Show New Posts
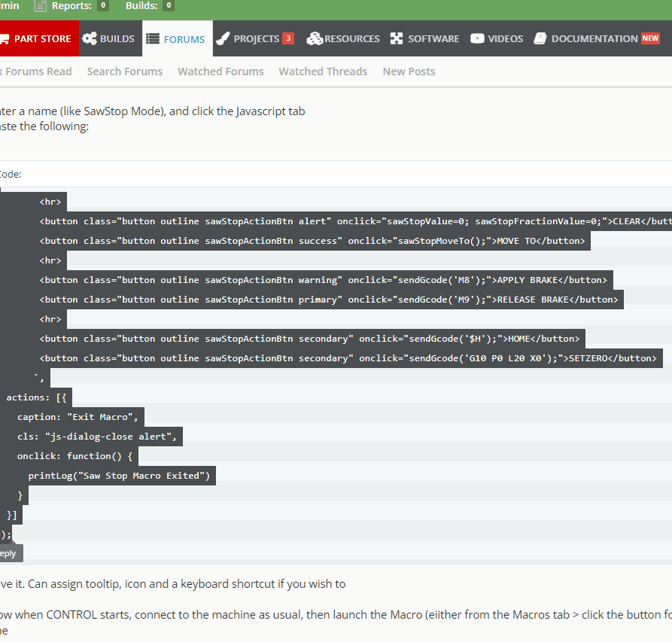Image resolution: width=672 pixels, height=642 pixels. tap(409, 72)
